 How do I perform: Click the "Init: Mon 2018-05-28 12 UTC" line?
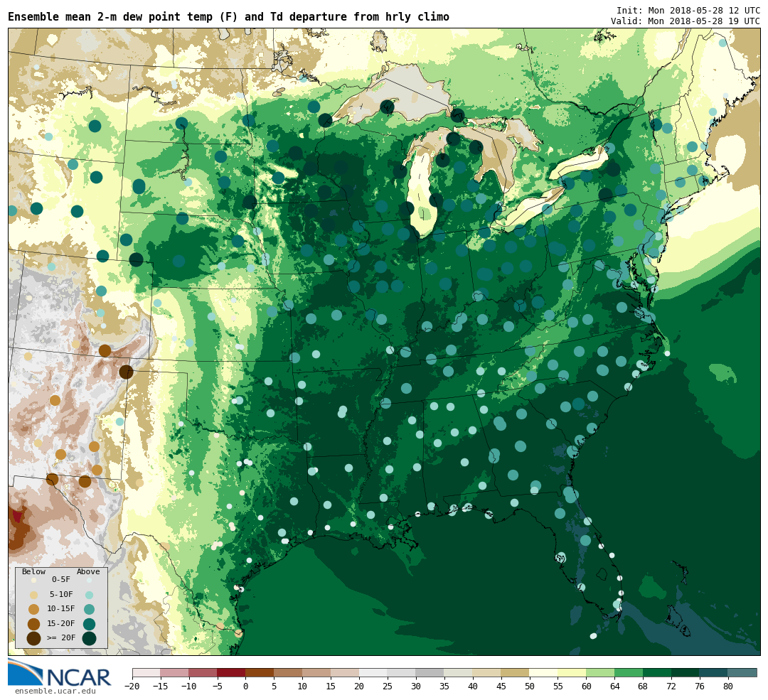(688, 10)
